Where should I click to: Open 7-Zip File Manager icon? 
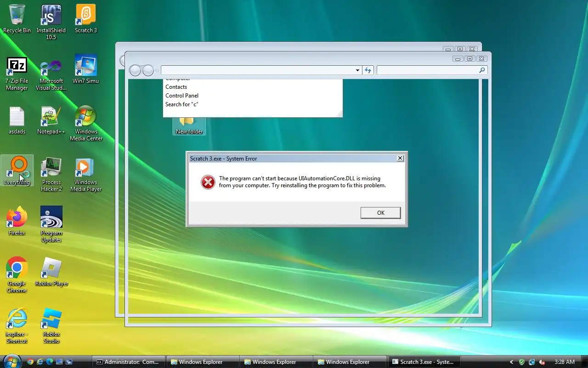coord(17,73)
